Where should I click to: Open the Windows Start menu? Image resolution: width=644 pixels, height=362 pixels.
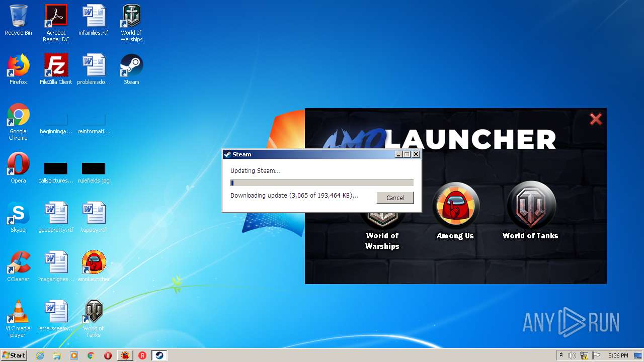tap(14, 355)
